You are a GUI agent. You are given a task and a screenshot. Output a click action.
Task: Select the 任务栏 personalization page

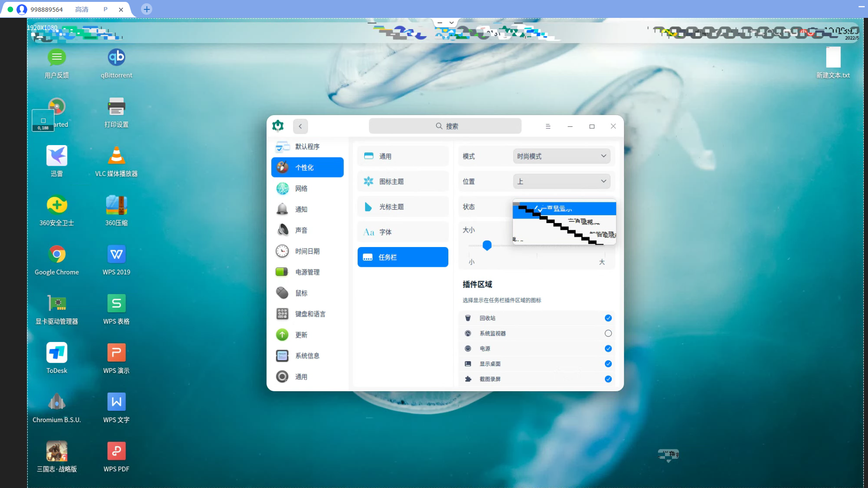point(403,257)
